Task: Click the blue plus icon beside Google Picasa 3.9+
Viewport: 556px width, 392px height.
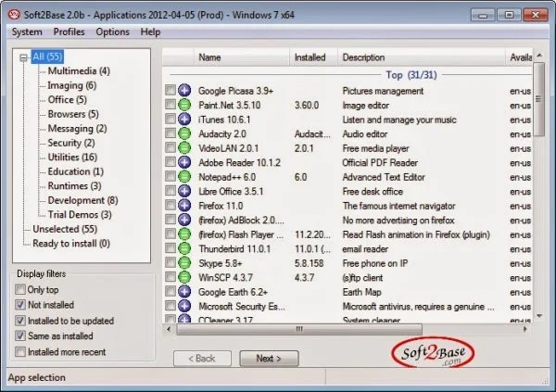Action: (x=184, y=91)
